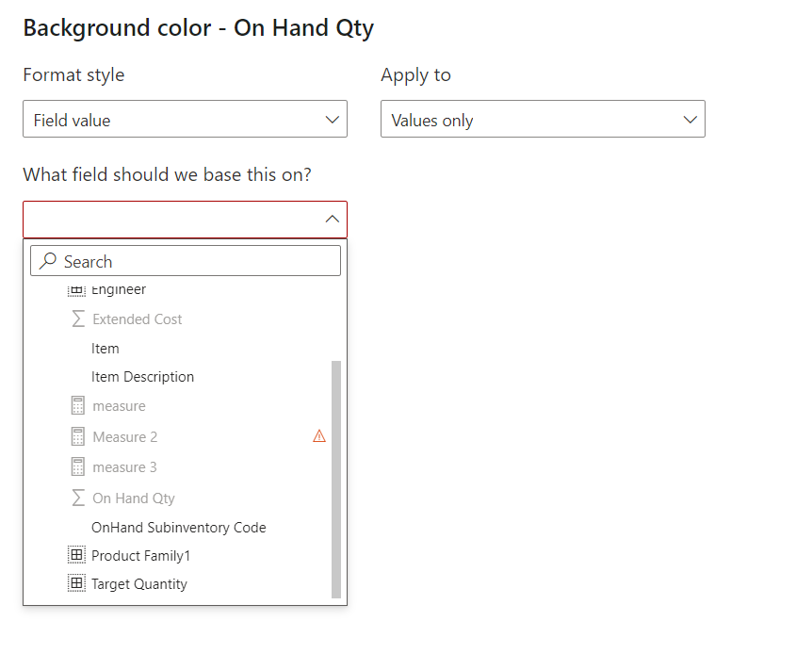Open the Apply to dropdown

543,119
